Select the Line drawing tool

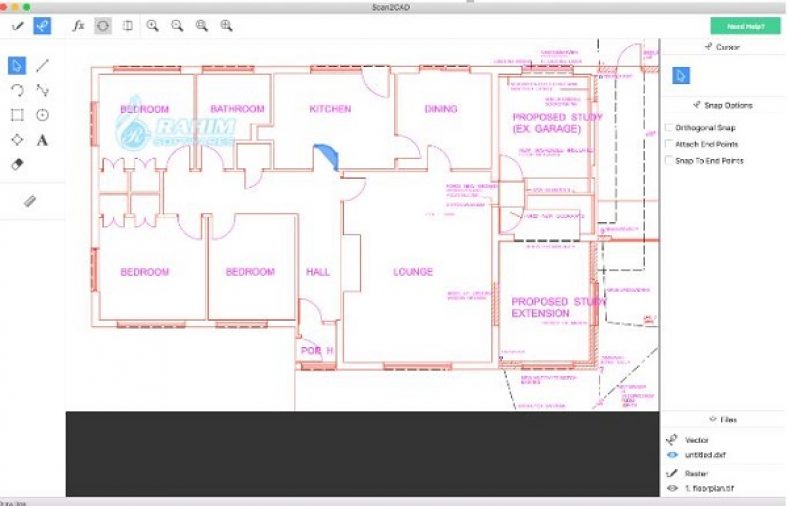coord(43,65)
